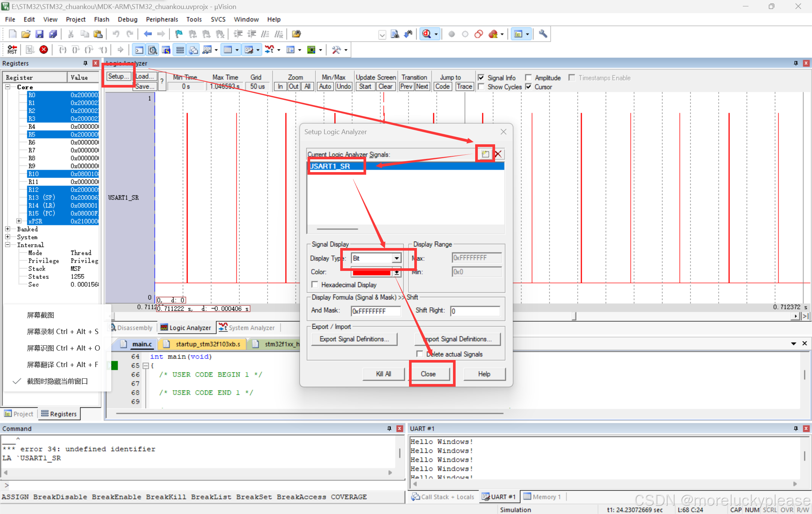Image resolution: width=812 pixels, height=514 pixels.
Task: Click the Export Signal Definitions button
Action: pos(354,339)
